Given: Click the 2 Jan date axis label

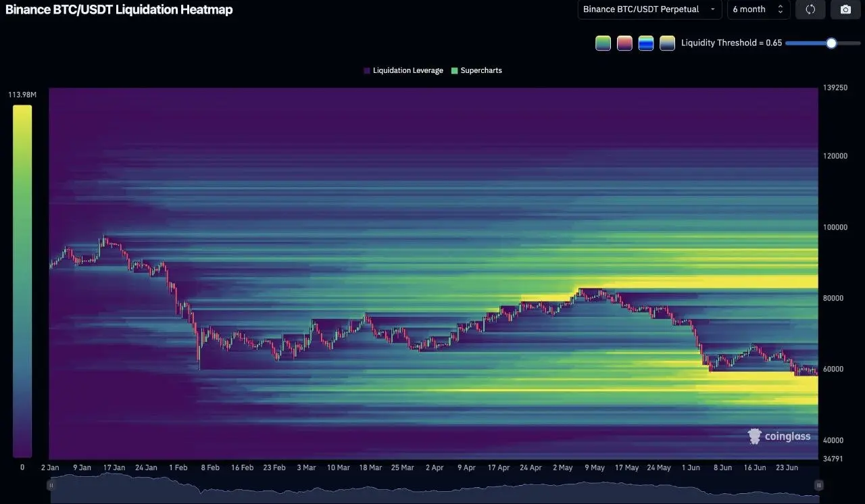Looking at the screenshot, I should (51, 468).
